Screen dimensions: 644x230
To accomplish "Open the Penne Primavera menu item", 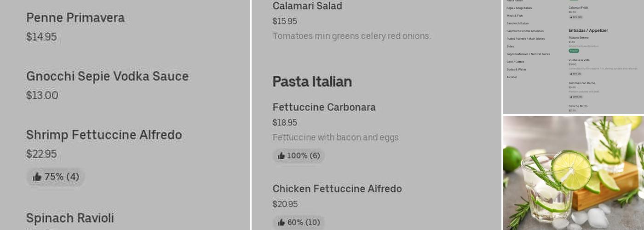I will (x=75, y=18).
